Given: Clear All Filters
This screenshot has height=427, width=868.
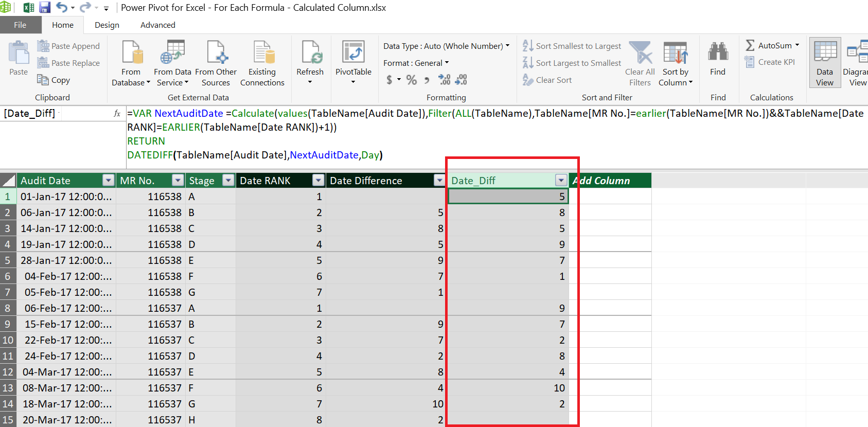Looking at the screenshot, I should (640, 63).
